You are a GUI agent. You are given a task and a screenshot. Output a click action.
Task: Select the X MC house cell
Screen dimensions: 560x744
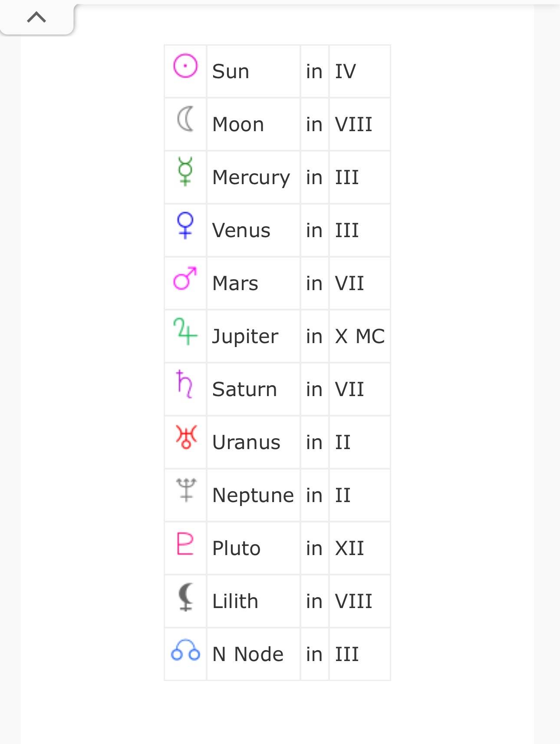pos(360,336)
